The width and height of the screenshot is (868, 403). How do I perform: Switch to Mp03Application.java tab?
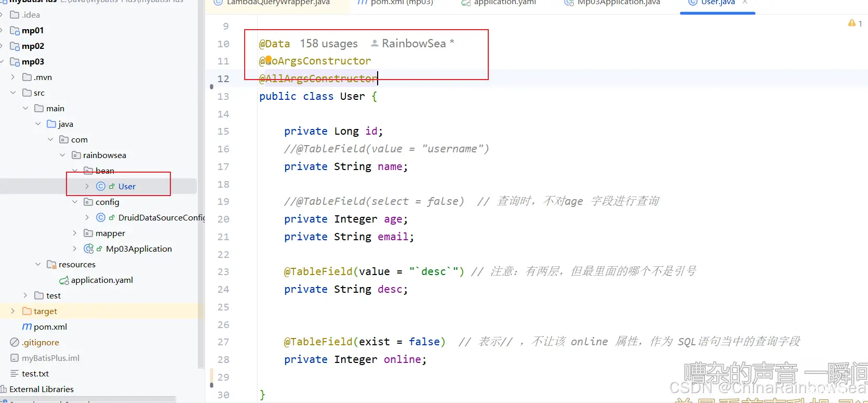pyautogui.click(x=619, y=3)
